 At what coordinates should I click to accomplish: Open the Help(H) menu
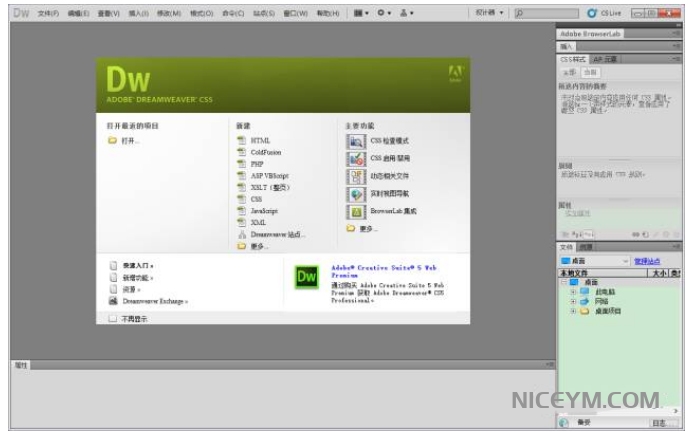(328, 13)
